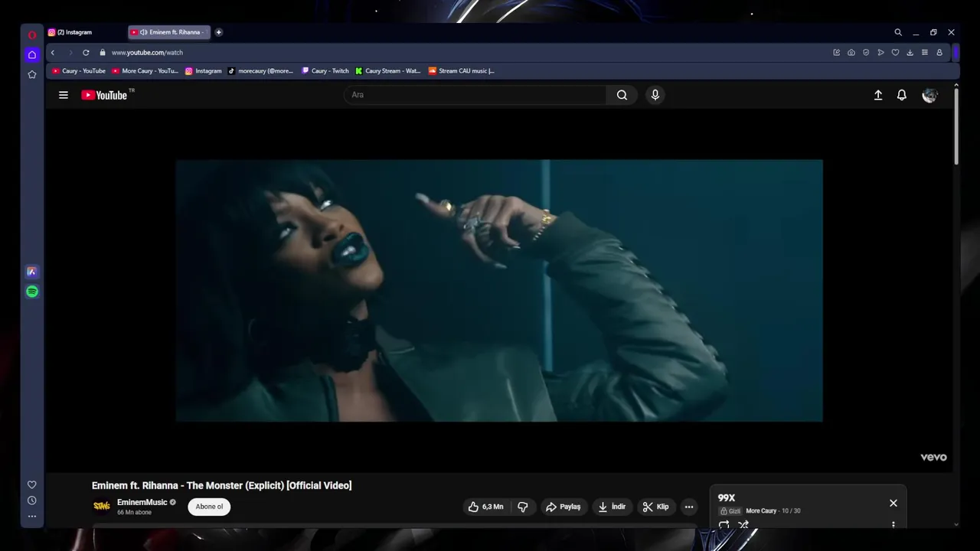
Task: Click the scrollbar down arrow
Action: 956,525
